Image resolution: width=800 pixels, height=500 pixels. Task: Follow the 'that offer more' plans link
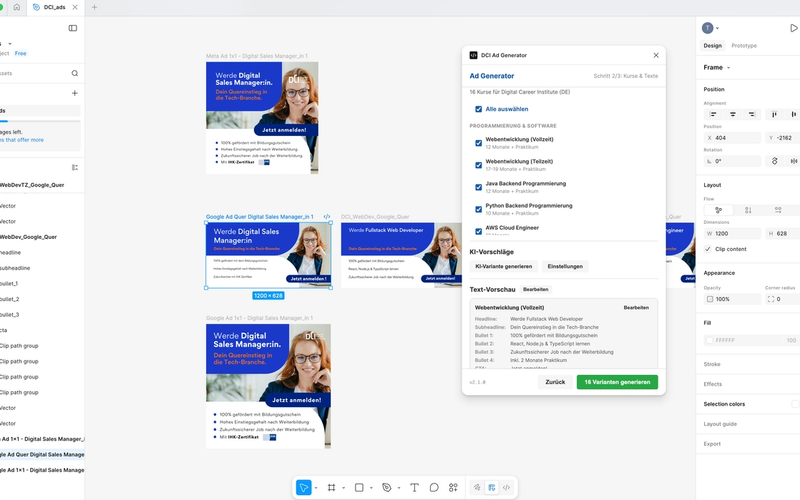tap(24, 140)
